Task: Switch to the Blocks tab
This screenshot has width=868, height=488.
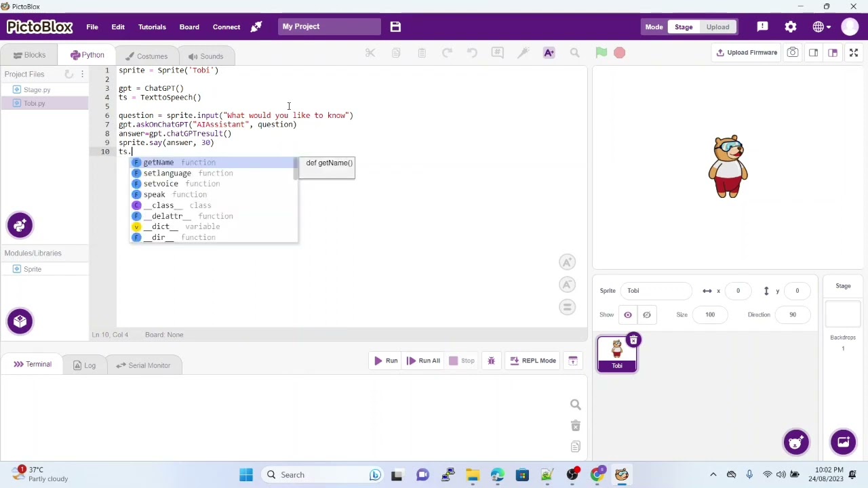Action: click(29, 56)
